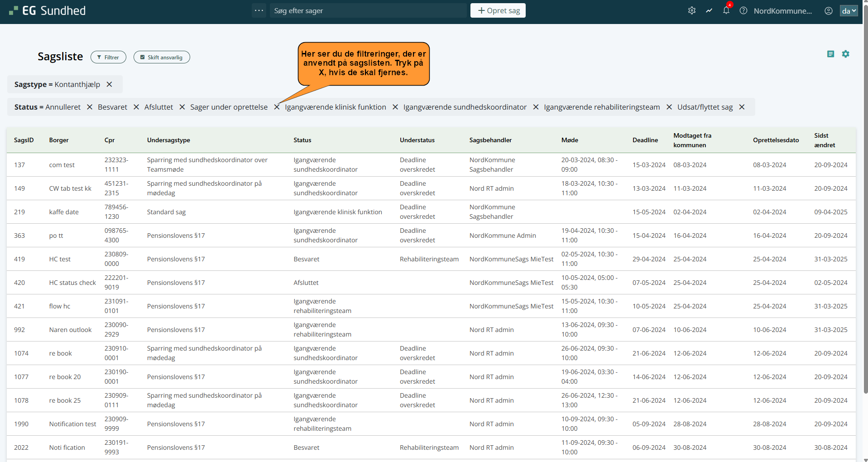Screen dimensions: 868x462
Task: Open case 363 po tt
Action: pos(431,236)
